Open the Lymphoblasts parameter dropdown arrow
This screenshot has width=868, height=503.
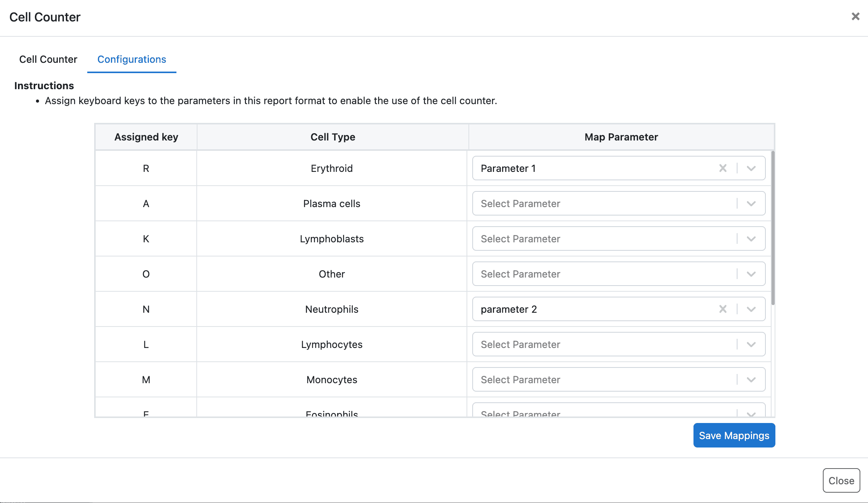point(751,238)
